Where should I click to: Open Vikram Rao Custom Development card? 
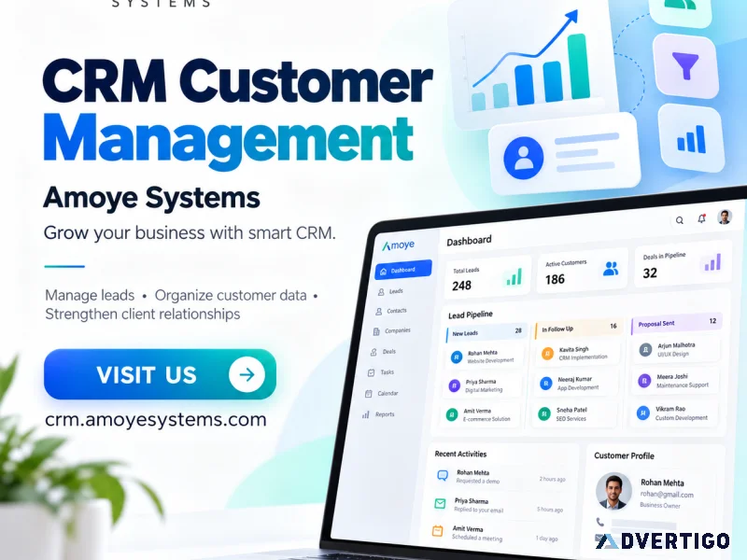point(675,413)
